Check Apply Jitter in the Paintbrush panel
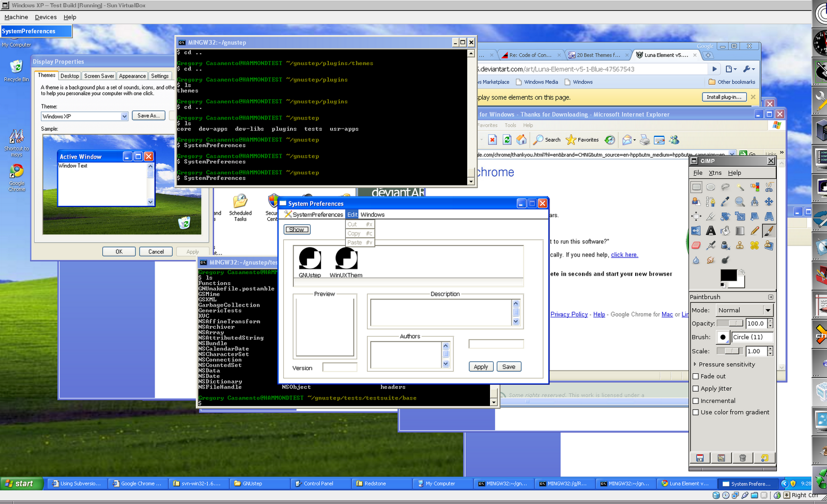Viewport: 827px width, 504px height. pos(696,388)
